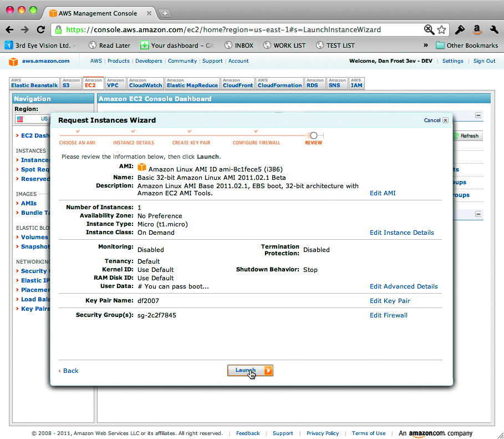This screenshot has width=504, height=439.
Task: Click the key extension icon
Action: [460, 29]
